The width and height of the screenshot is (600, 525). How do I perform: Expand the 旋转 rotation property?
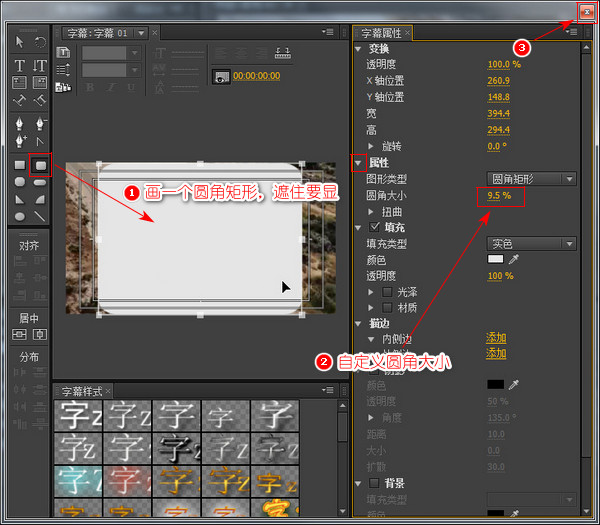[x=370, y=146]
